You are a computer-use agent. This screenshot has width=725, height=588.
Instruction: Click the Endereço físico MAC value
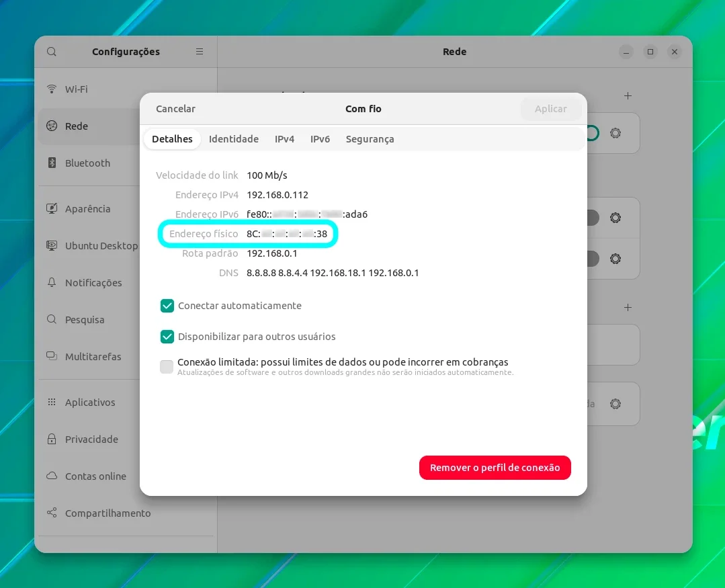(287, 234)
